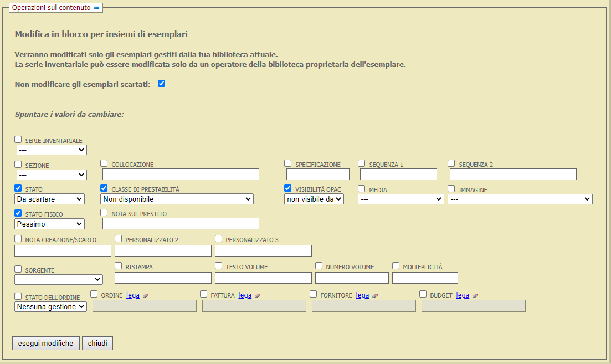Untick the Stato fisico checkbox
This screenshot has width=611, height=364.
click(x=18, y=213)
